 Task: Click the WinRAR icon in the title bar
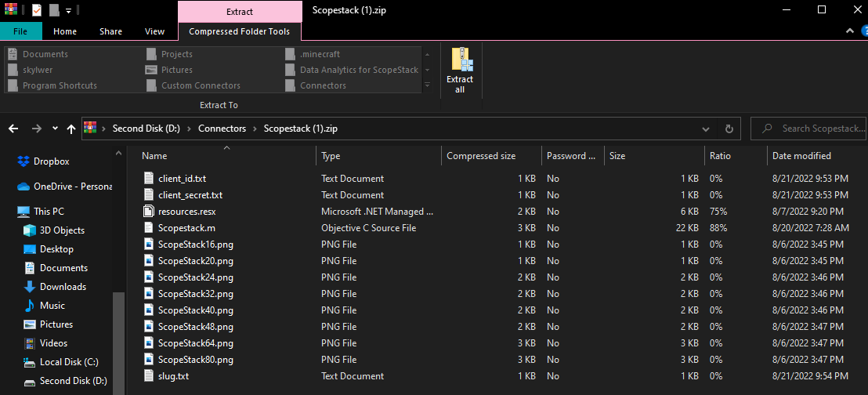point(9,10)
